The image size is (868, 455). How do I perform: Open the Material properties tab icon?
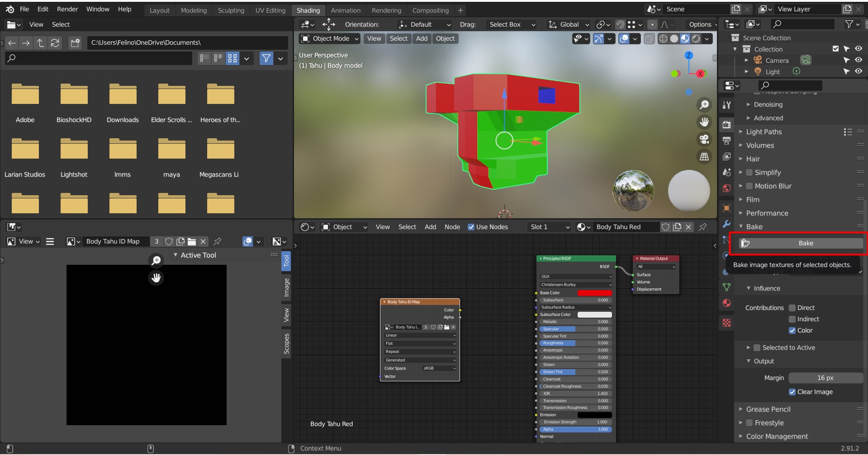pyautogui.click(x=726, y=303)
